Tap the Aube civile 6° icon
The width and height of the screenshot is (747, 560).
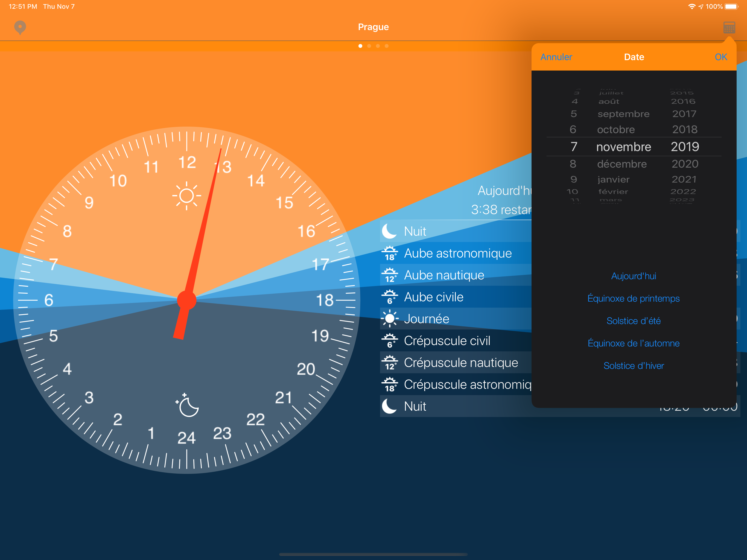pyautogui.click(x=390, y=297)
